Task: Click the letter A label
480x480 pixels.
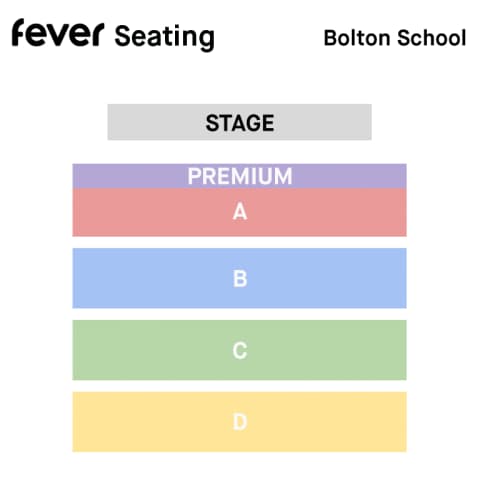Action: click(240, 212)
